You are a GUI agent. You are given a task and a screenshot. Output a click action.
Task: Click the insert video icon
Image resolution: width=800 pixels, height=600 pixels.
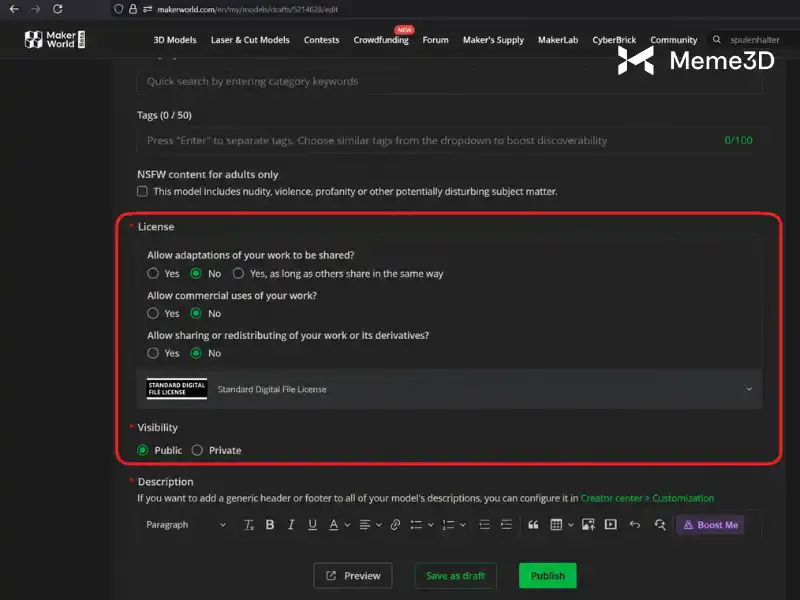610,524
